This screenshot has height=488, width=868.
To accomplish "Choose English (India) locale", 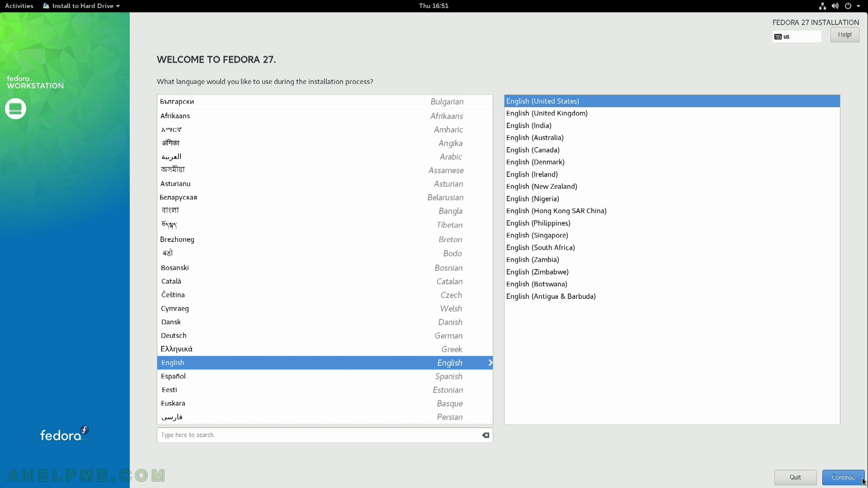I will (x=672, y=126).
